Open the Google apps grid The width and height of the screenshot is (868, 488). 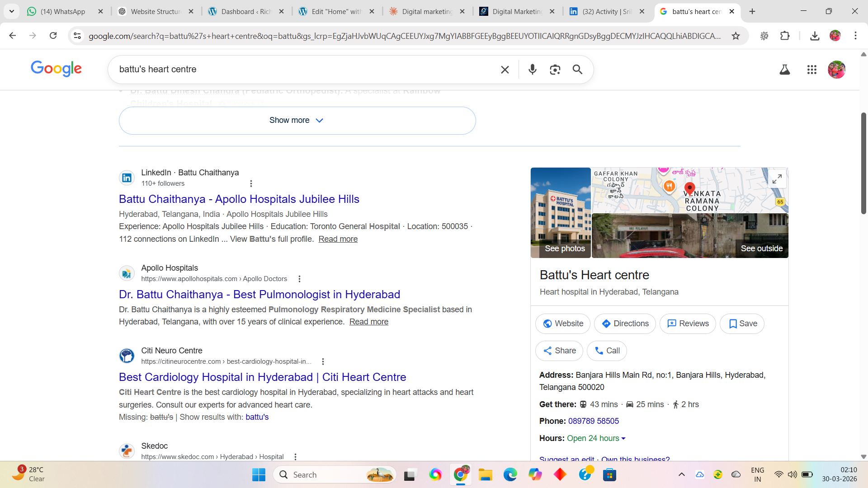click(x=812, y=70)
